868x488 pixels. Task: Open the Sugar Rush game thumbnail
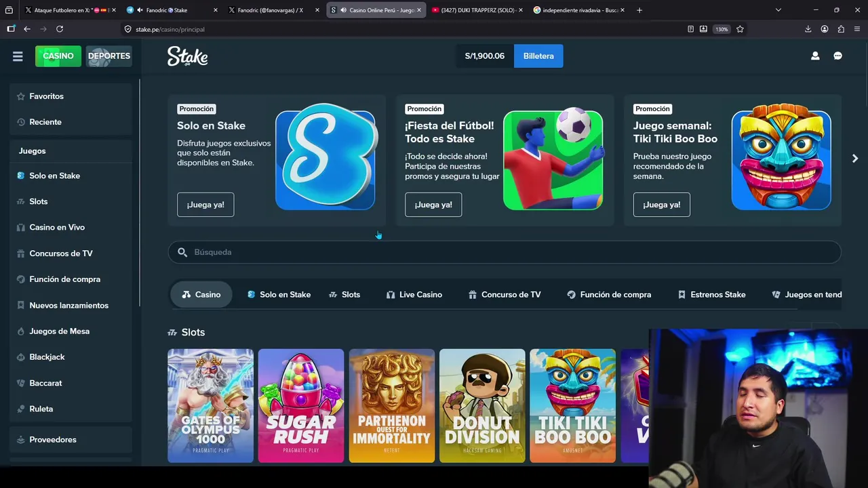click(x=301, y=406)
